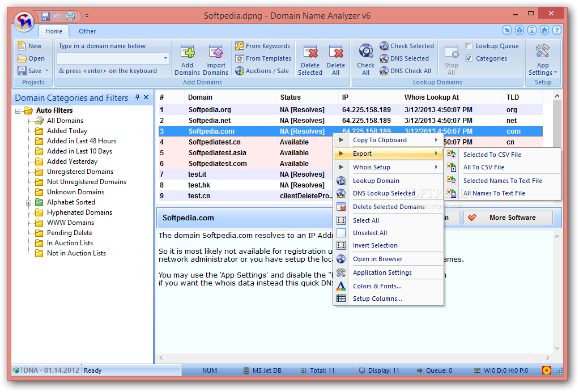Click the orange status indicator icon
Viewport: 579px width, 392px height.
[x=547, y=370]
